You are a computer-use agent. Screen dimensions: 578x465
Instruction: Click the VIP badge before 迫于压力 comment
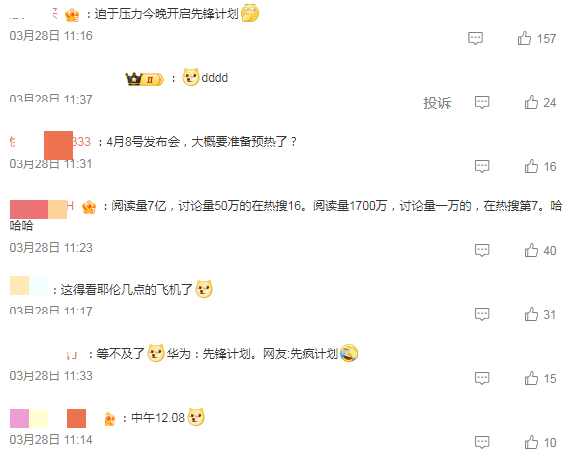coord(72,15)
